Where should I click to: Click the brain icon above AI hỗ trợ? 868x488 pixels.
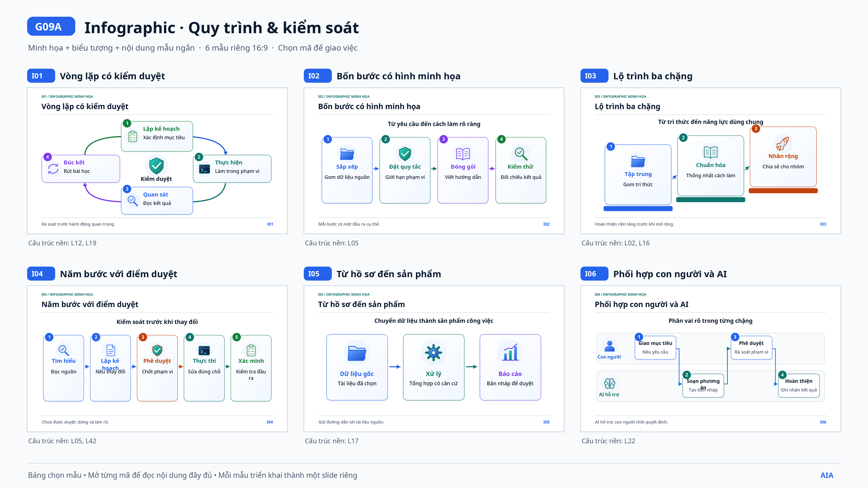coord(610,383)
